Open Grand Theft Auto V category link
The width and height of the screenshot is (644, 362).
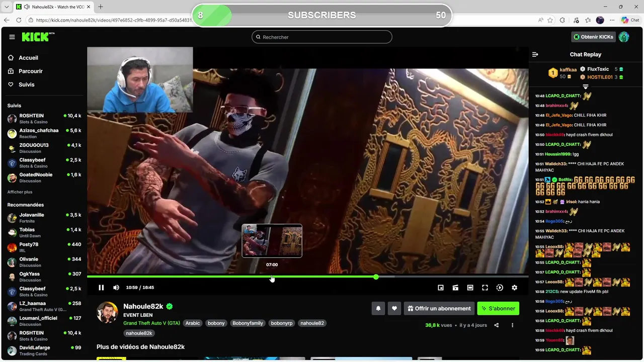[x=151, y=323]
